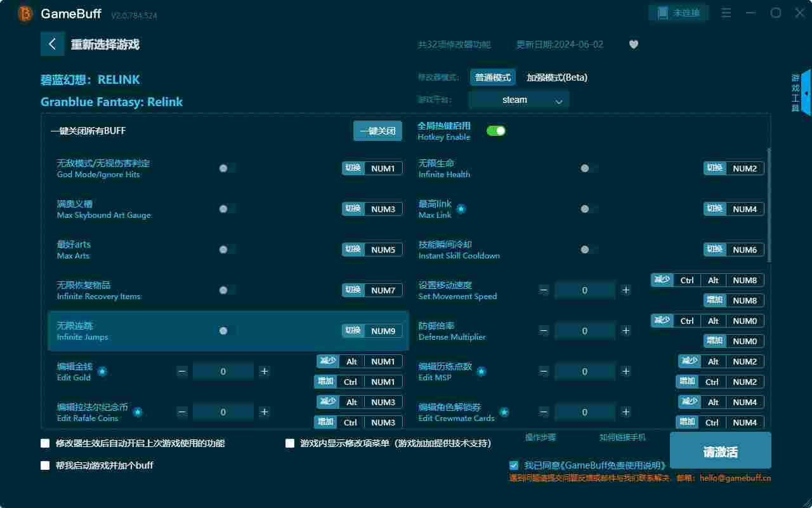Click 重新选择游戏 reselect game label
This screenshot has height=508, width=812.
pyautogui.click(x=105, y=44)
